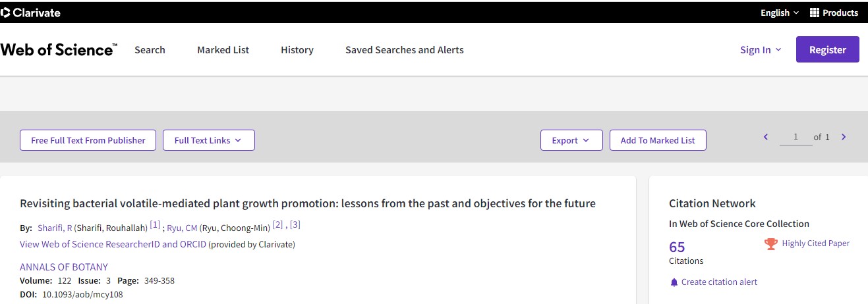Go to Marked List
The image size is (868, 304).
(223, 50)
